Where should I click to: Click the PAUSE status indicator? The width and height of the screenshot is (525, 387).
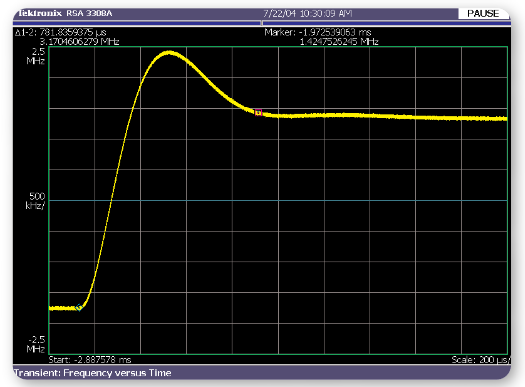(x=483, y=14)
